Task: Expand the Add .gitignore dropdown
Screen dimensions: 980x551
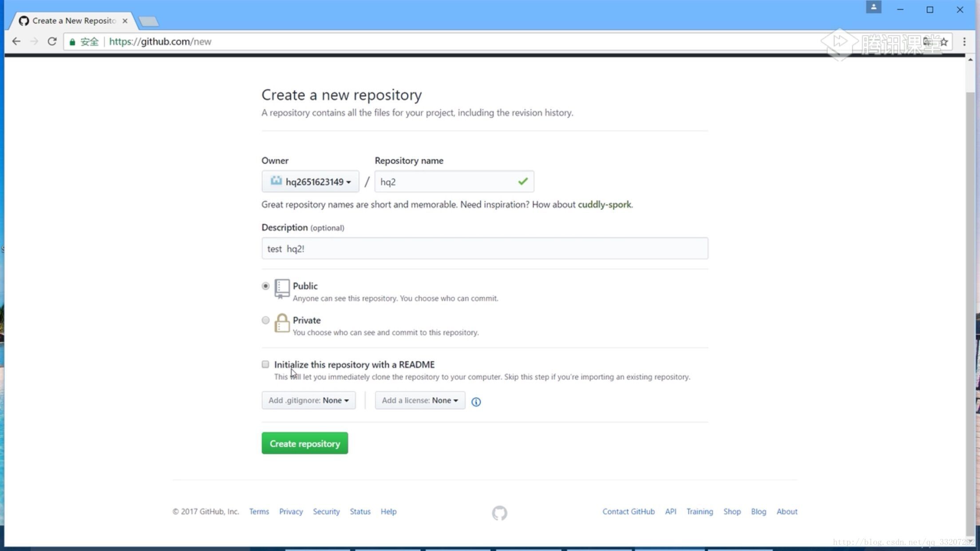Action: click(308, 400)
